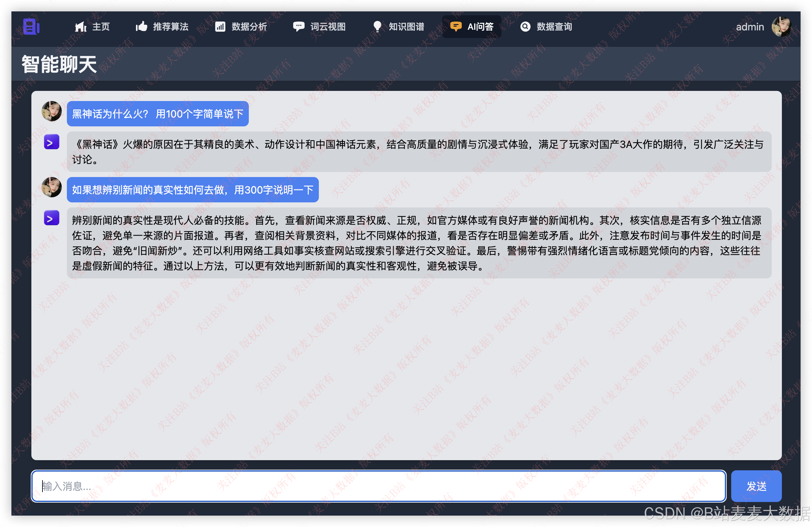Click the bot avatar beside the news verification reply
812x527 pixels.
coord(52,219)
